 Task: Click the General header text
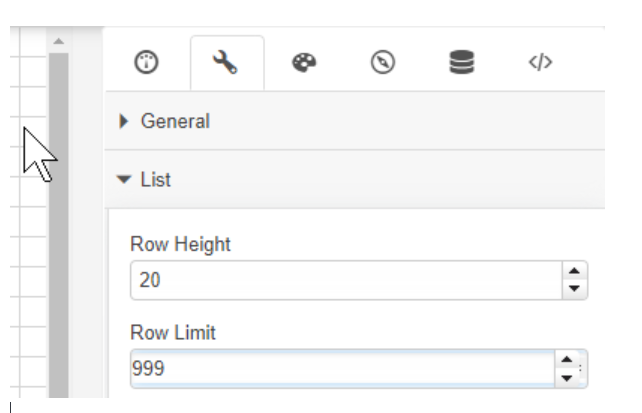[x=175, y=121]
